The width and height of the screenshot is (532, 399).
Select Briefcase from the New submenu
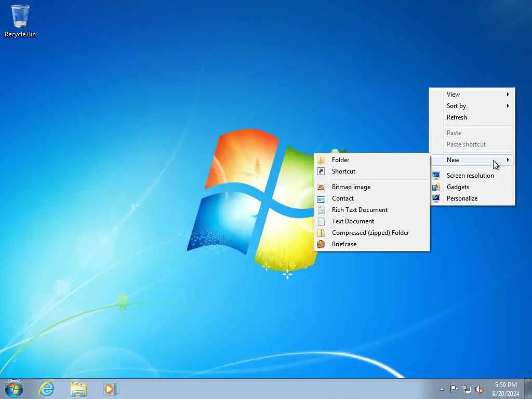(x=372, y=244)
